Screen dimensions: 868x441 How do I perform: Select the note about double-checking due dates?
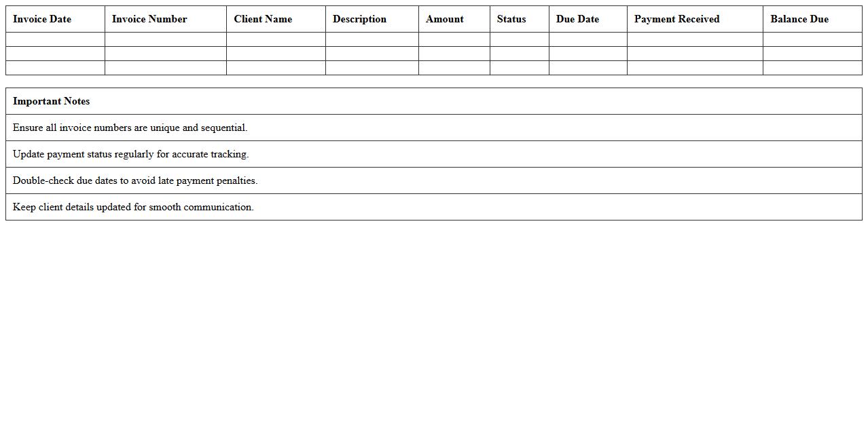point(135,180)
